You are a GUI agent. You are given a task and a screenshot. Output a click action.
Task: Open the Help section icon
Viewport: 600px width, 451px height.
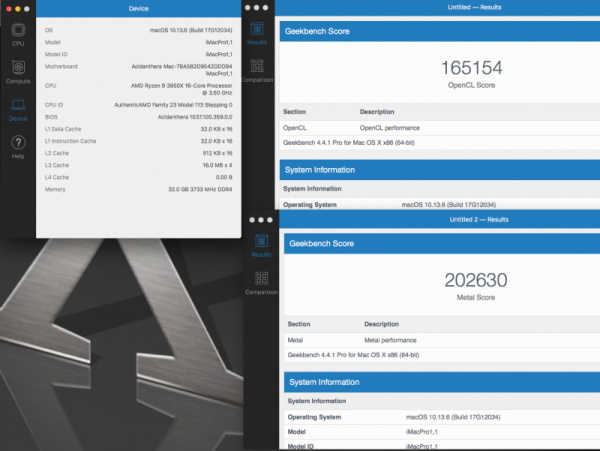18,147
